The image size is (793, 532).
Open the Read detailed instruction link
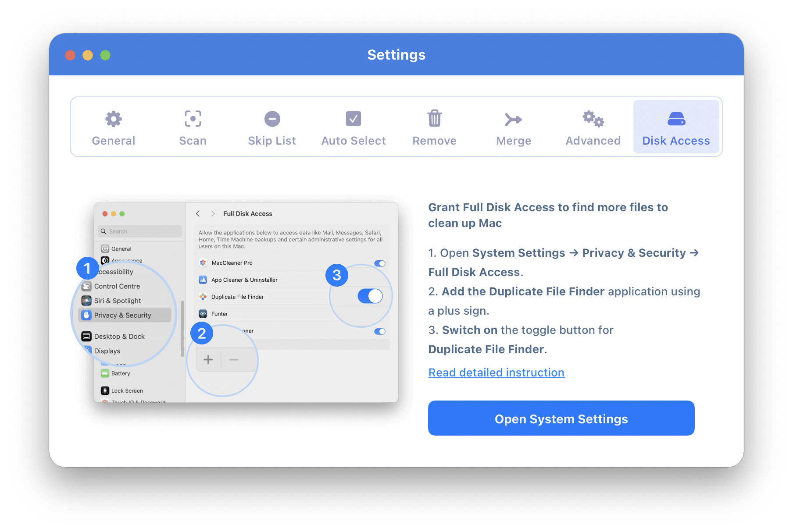[497, 372]
